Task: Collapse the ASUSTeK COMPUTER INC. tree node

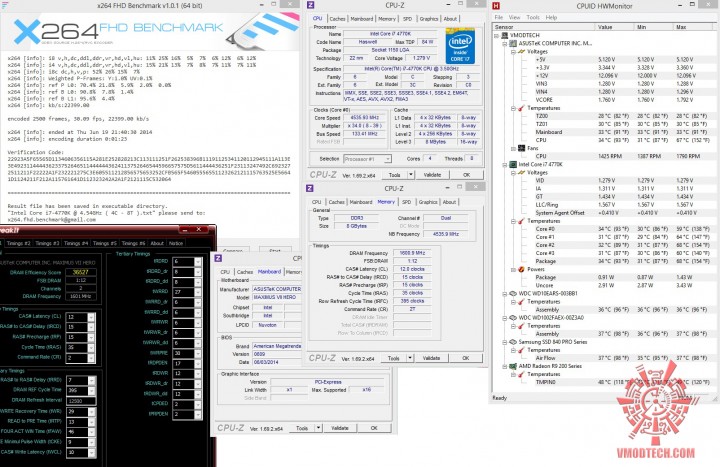Action: click(x=505, y=44)
